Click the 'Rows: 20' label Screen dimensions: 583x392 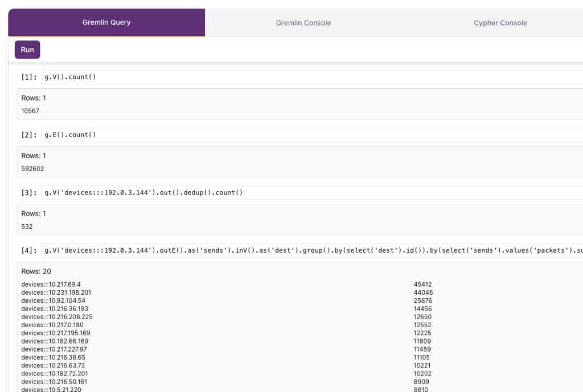click(x=36, y=271)
